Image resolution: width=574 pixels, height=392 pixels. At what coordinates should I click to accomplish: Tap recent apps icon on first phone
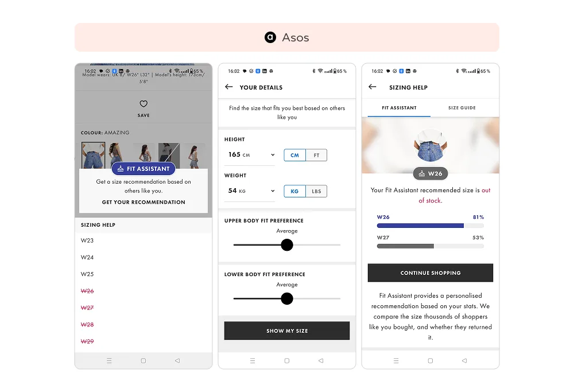[109, 360]
